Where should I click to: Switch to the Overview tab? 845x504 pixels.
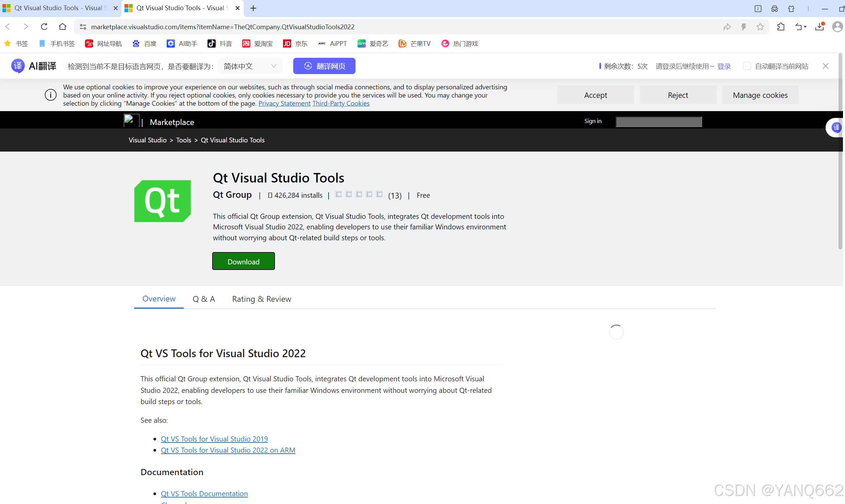[159, 299]
